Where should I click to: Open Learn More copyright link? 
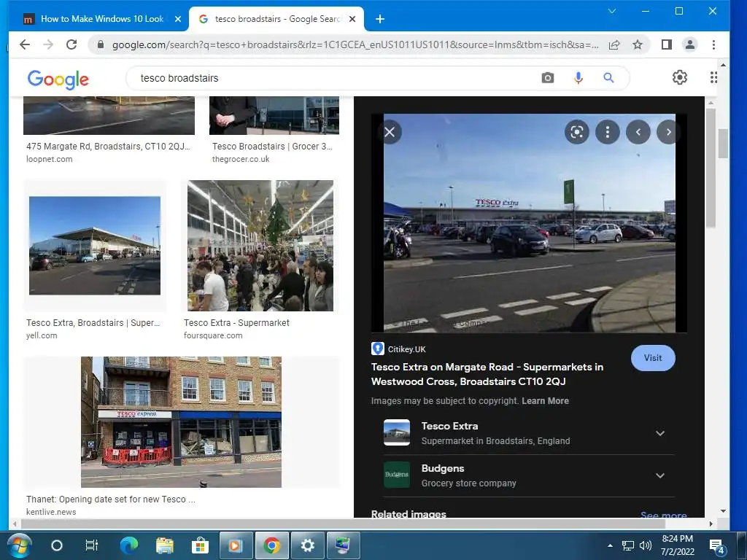pyautogui.click(x=545, y=401)
